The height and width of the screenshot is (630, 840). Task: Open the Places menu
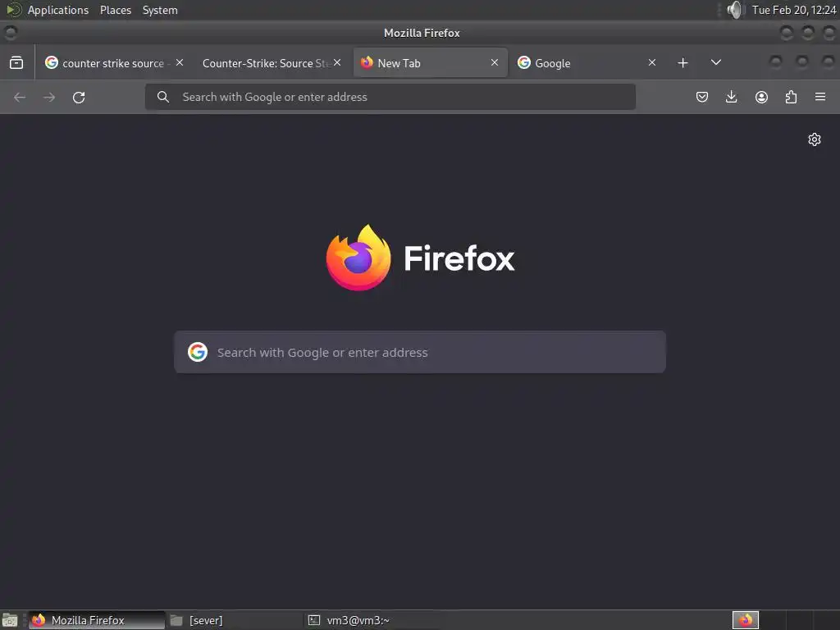click(115, 10)
